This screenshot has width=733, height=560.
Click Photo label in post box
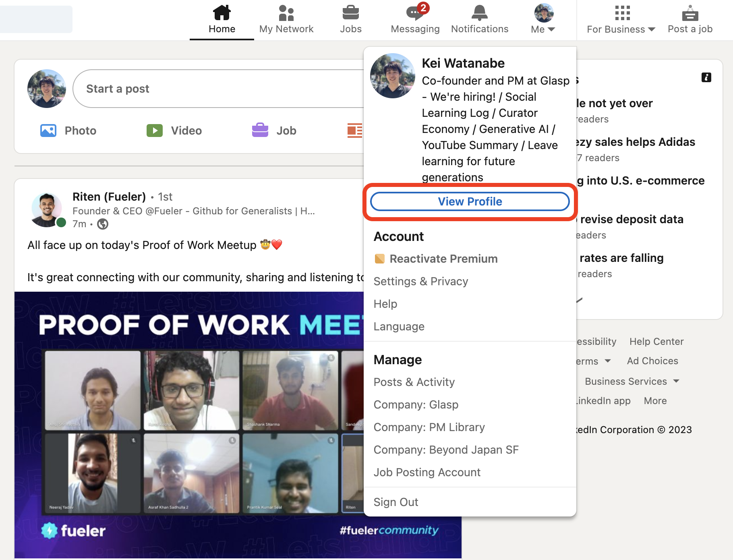pyautogui.click(x=81, y=131)
